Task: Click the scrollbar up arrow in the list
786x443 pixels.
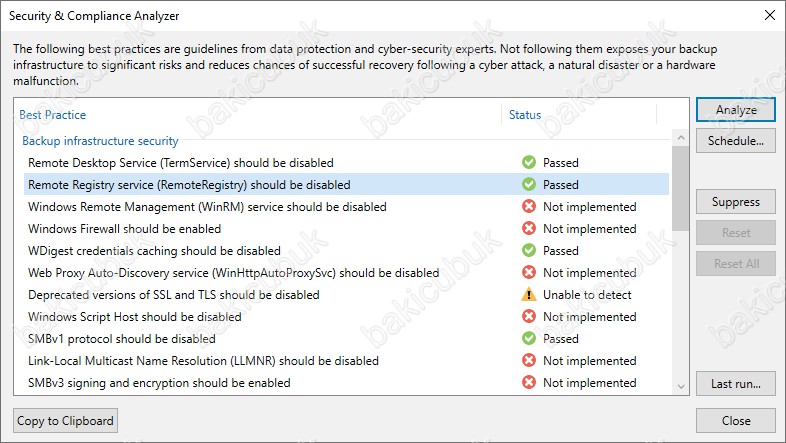Action: tap(681, 137)
